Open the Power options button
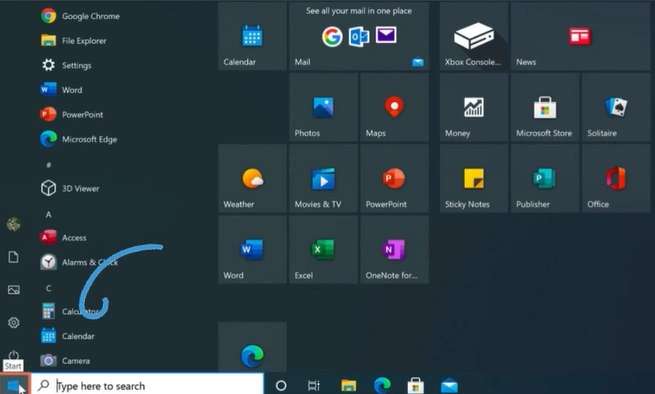The height and width of the screenshot is (394, 655). (x=13, y=355)
